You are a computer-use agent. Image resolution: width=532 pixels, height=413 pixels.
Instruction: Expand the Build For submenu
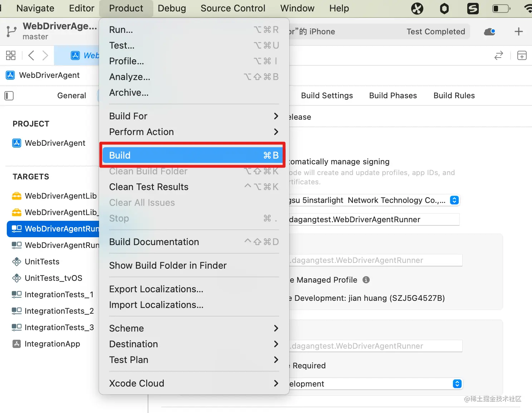pos(194,116)
